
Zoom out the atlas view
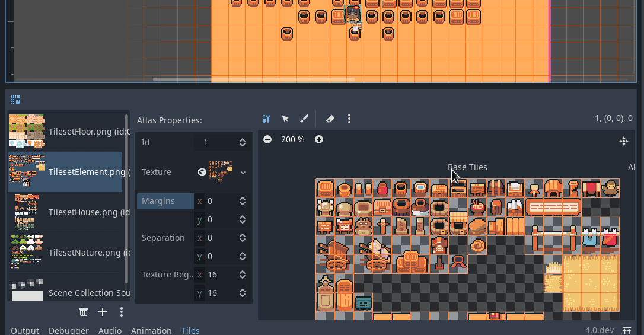[267, 139]
